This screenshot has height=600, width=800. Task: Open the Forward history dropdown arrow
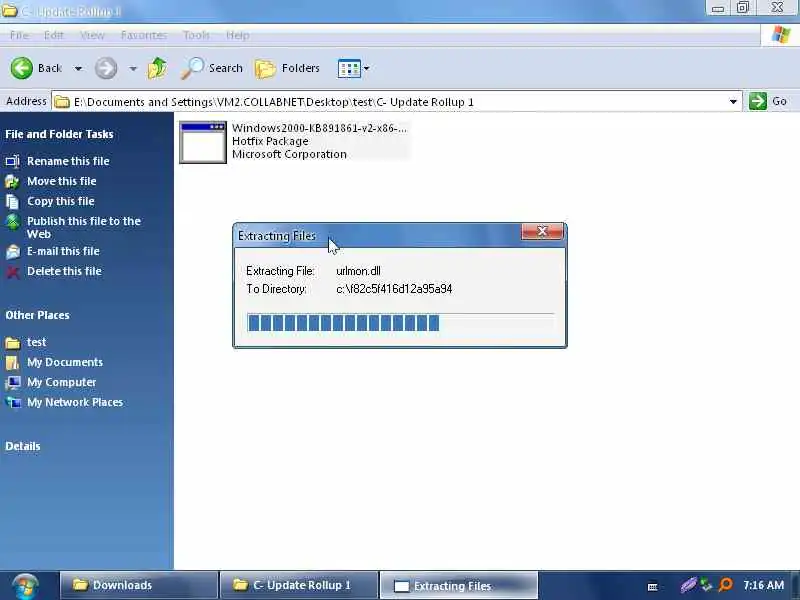[x=133, y=68]
